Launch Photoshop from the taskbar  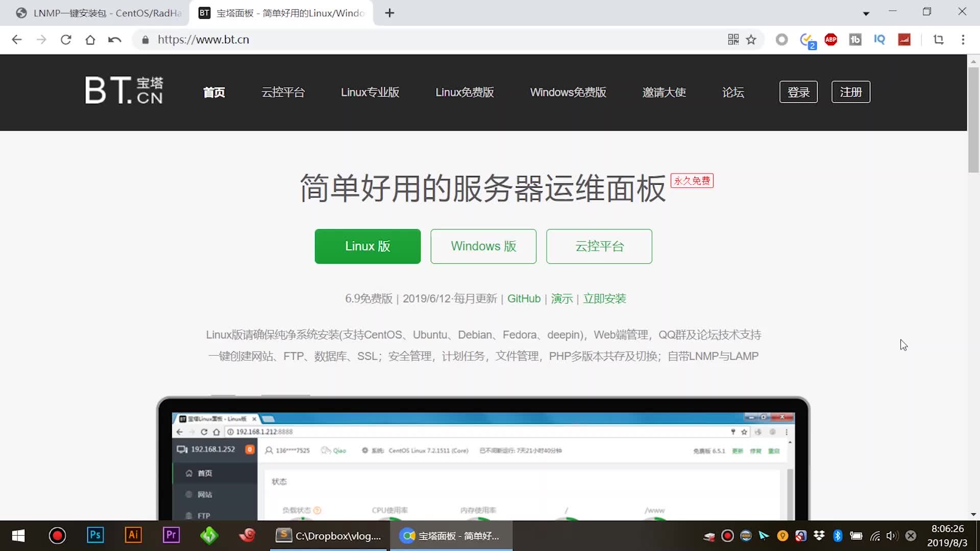point(95,535)
